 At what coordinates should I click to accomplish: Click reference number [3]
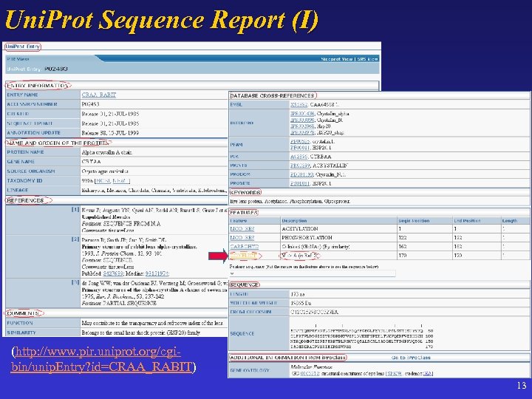[x=75, y=282]
